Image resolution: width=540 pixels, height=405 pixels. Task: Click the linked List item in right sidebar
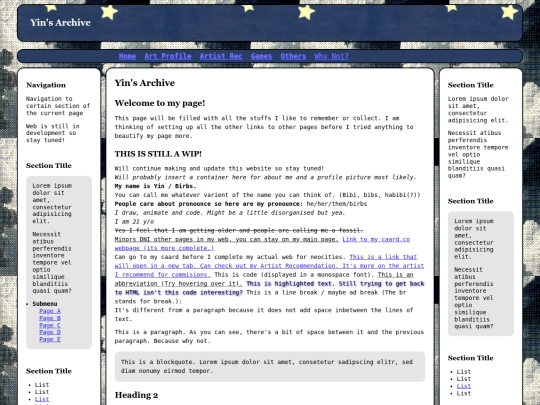464,386
